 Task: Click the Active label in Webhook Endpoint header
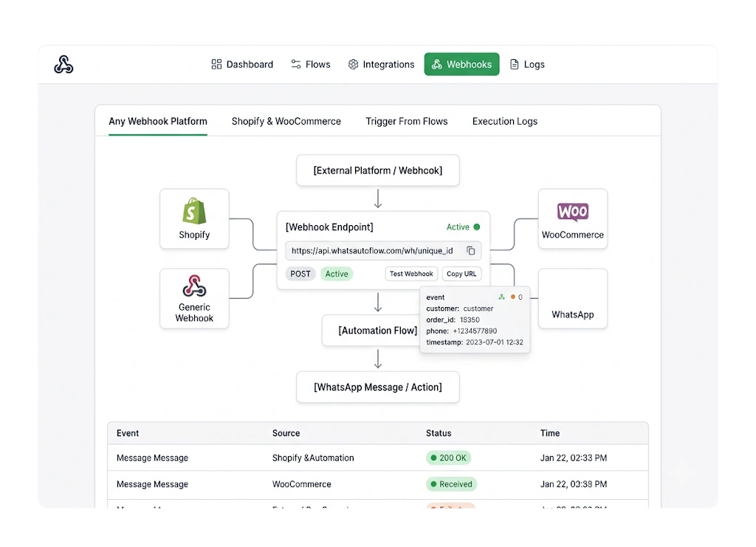[x=458, y=227]
